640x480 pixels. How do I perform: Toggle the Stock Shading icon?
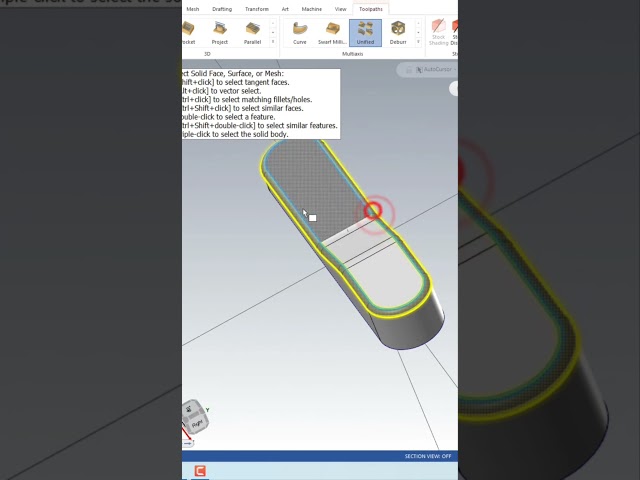(x=438, y=33)
